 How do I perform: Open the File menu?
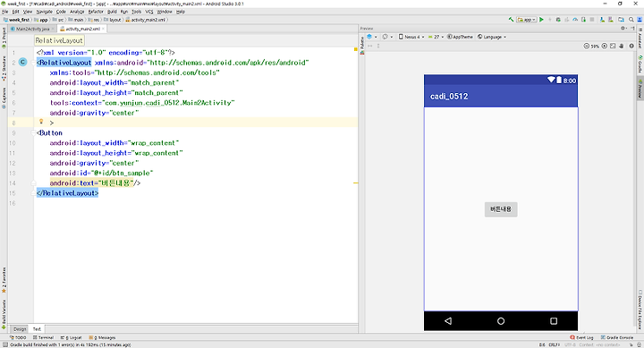(5, 12)
